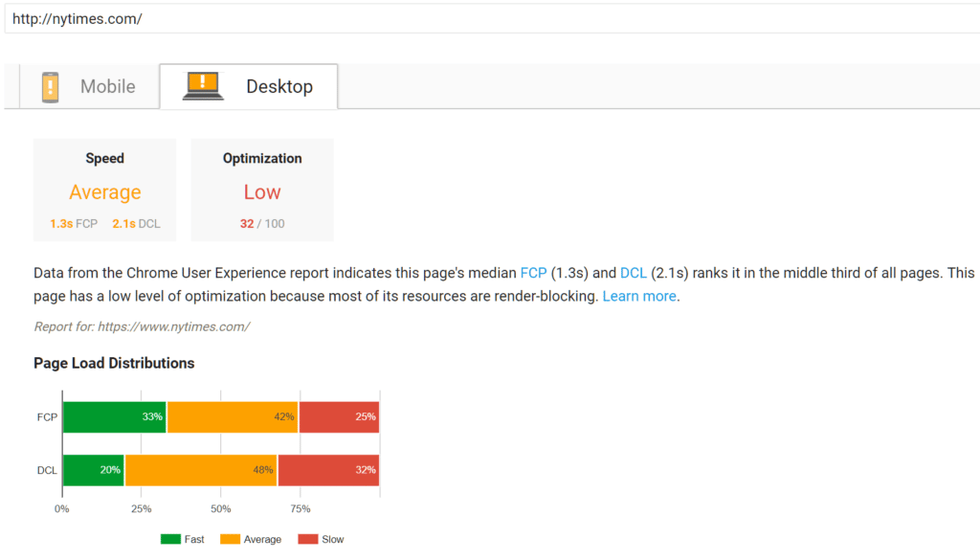This screenshot has height=560, width=980.
Task: Click the Optimization card heading
Action: click(262, 158)
